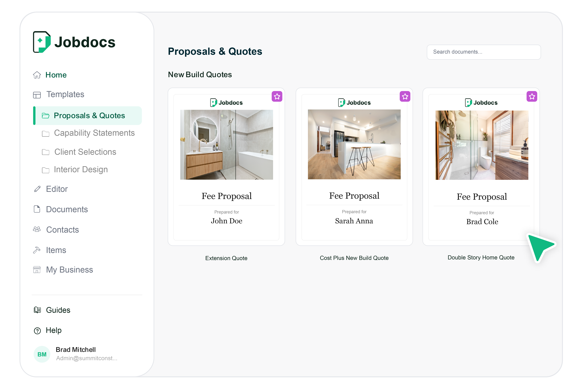Toggle favorite star on Double Story Home Quote

(532, 97)
